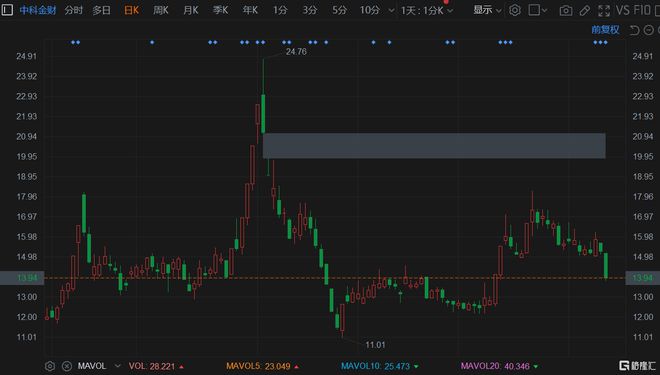660x375 pixels.
Task: Toggle the left sidebar panel icon
Action: click(x=7, y=10)
